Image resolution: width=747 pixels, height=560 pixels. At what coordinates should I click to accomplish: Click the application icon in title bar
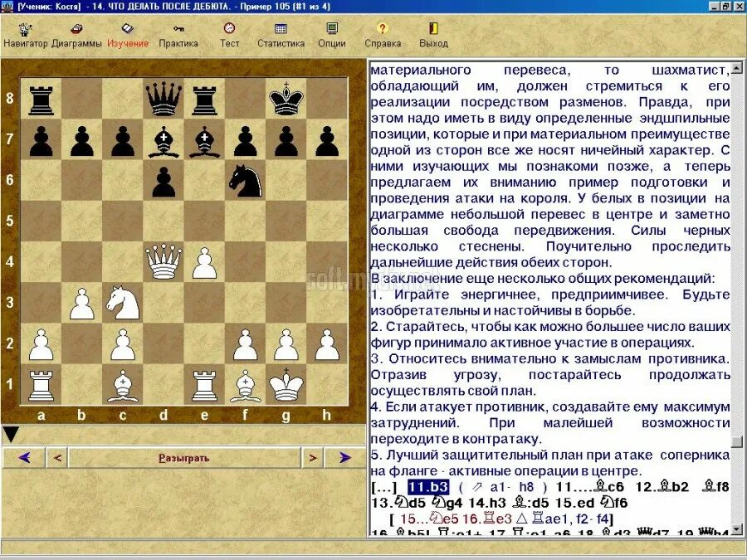7,6
